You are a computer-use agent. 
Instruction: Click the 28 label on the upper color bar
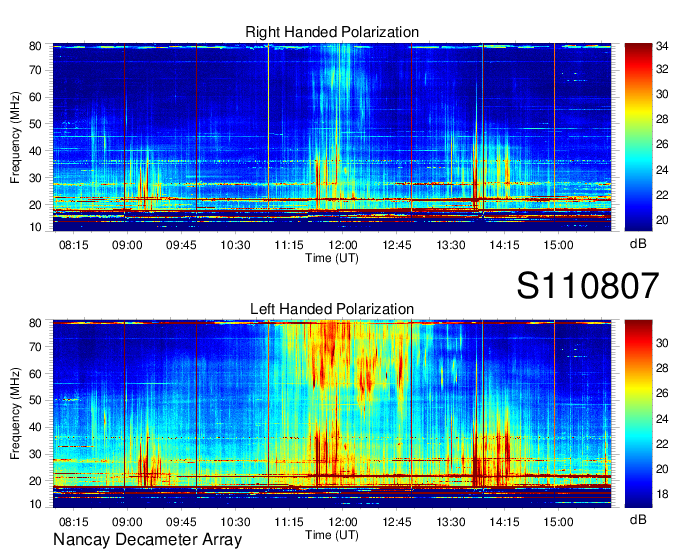(662, 119)
